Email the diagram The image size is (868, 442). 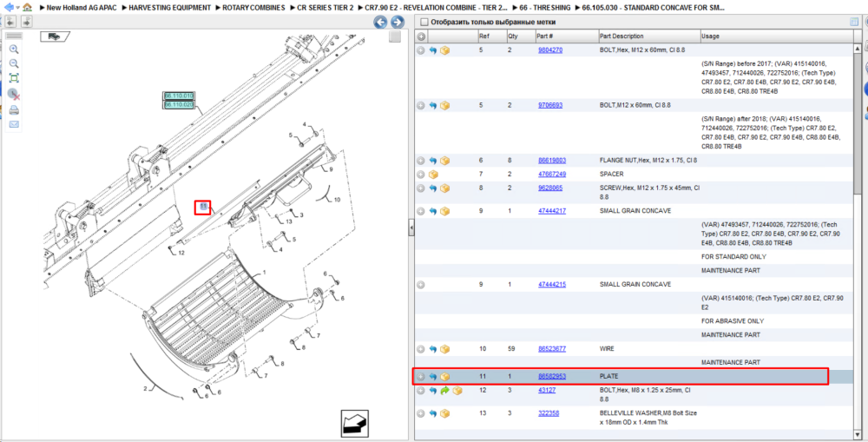pos(15,124)
